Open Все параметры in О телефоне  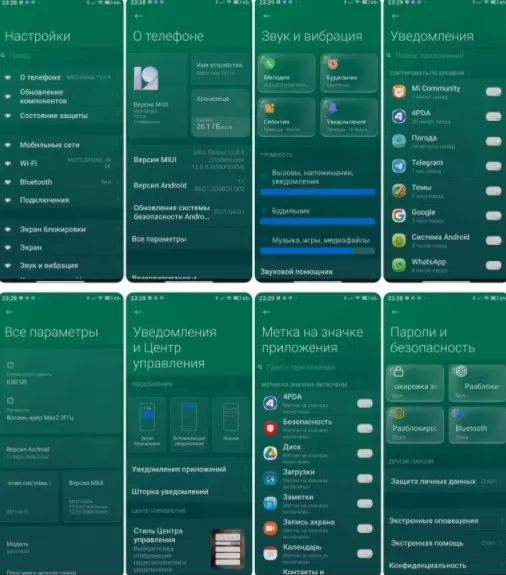[189, 239]
